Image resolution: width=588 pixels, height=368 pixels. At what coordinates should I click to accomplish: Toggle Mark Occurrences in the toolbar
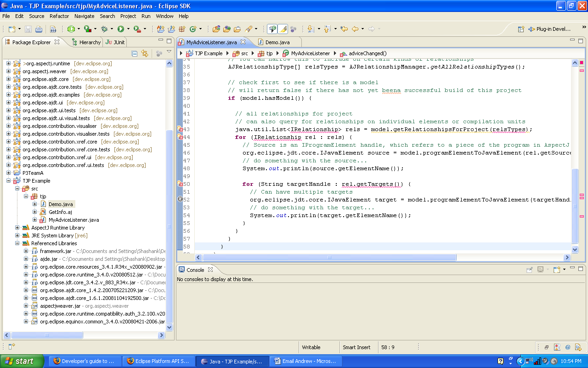(x=272, y=29)
